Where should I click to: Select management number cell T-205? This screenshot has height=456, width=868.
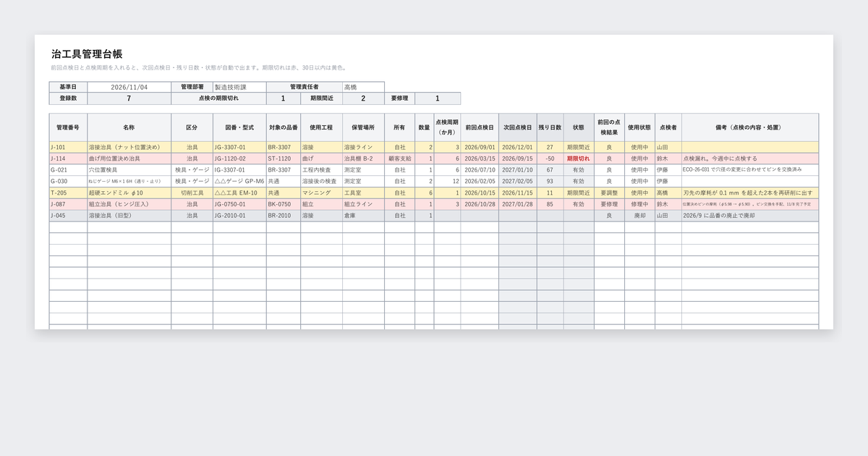tap(68, 193)
